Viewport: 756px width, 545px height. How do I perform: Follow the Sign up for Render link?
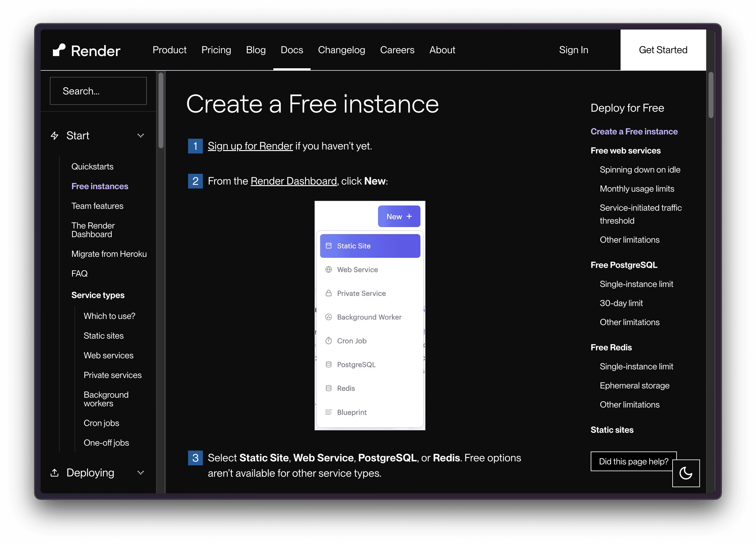250,146
